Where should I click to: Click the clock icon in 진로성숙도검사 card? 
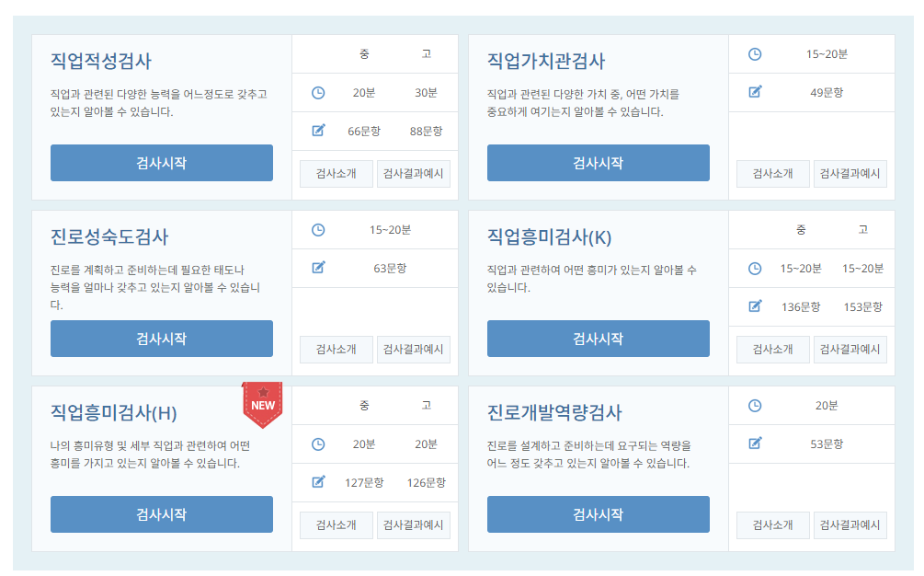click(x=317, y=229)
